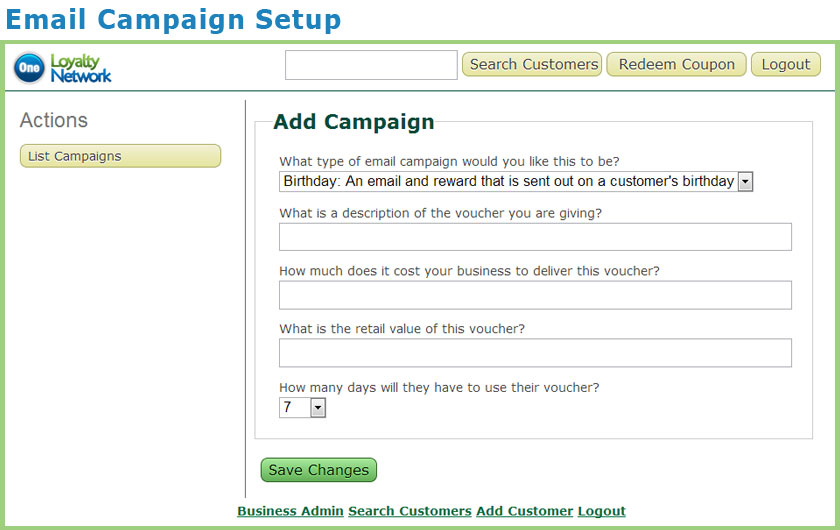Click the Email Campaign Setup page title
The width and height of the screenshot is (840, 530).
(174, 20)
